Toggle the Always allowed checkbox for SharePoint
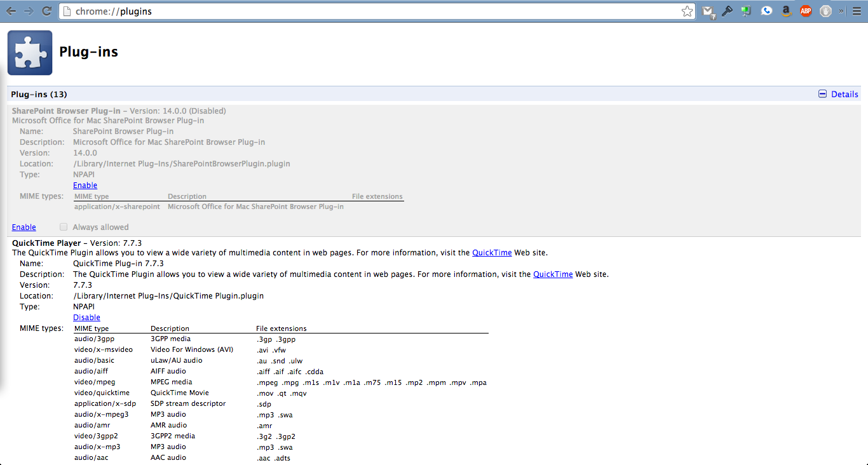Viewport: 868px width, 465px height. click(x=64, y=227)
